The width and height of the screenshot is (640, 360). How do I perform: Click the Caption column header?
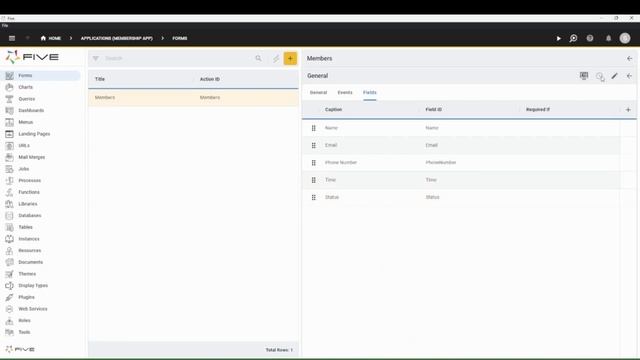click(333, 110)
